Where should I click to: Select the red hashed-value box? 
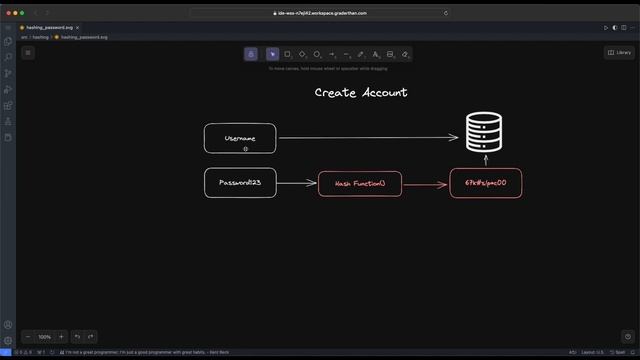click(485, 183)
